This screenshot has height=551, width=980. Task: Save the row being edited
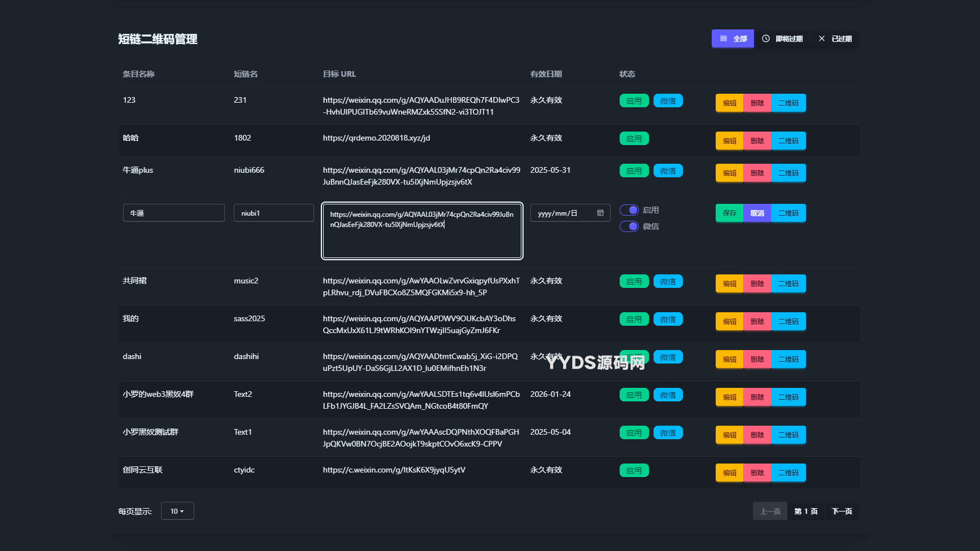[x=729, y=213]
